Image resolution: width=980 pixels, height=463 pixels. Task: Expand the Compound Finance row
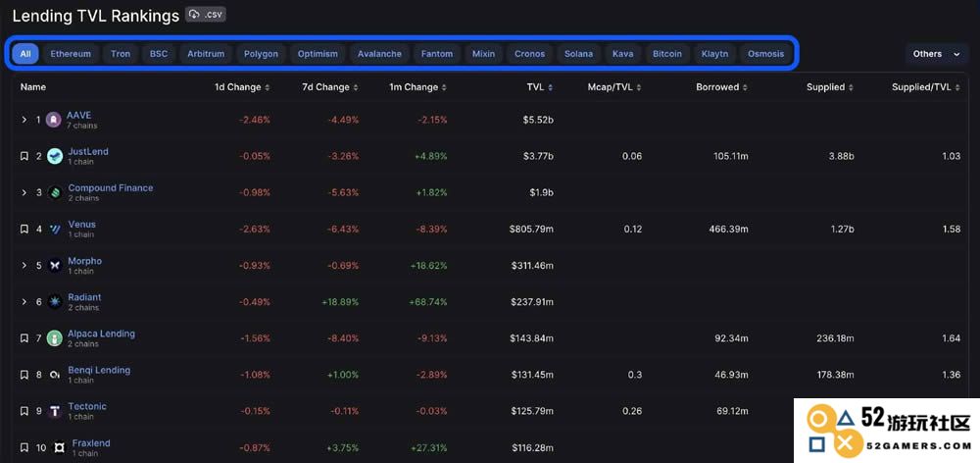tap(24, 192)
